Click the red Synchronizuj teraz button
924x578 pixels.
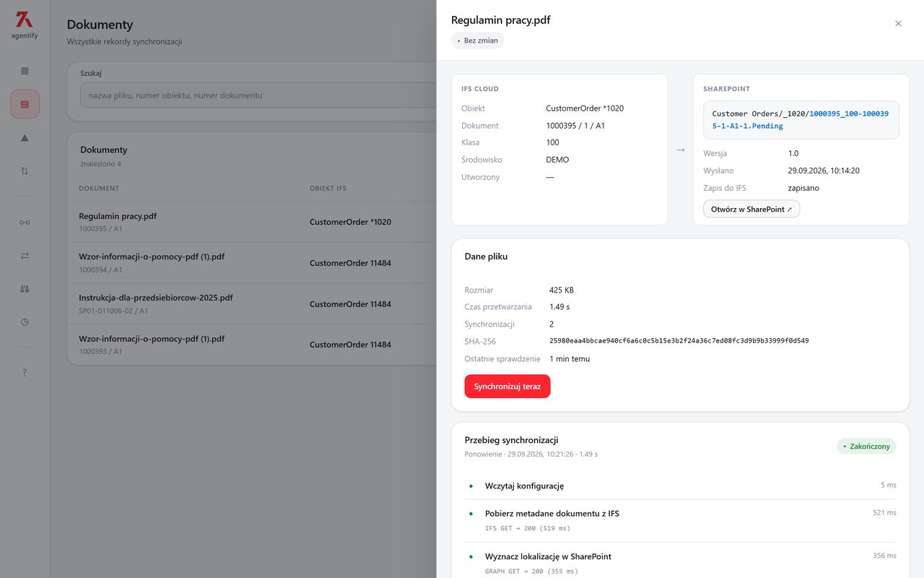click(507, 386)
